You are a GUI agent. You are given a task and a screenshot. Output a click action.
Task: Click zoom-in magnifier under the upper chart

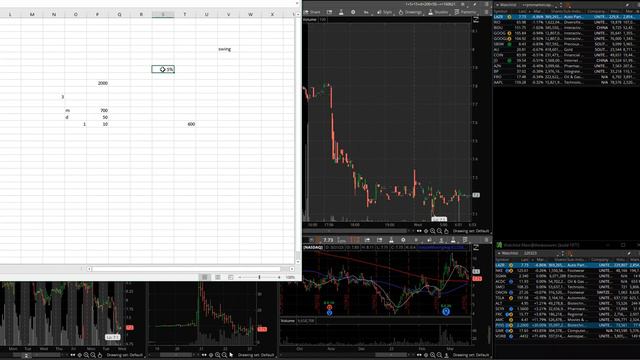(433, 231)
